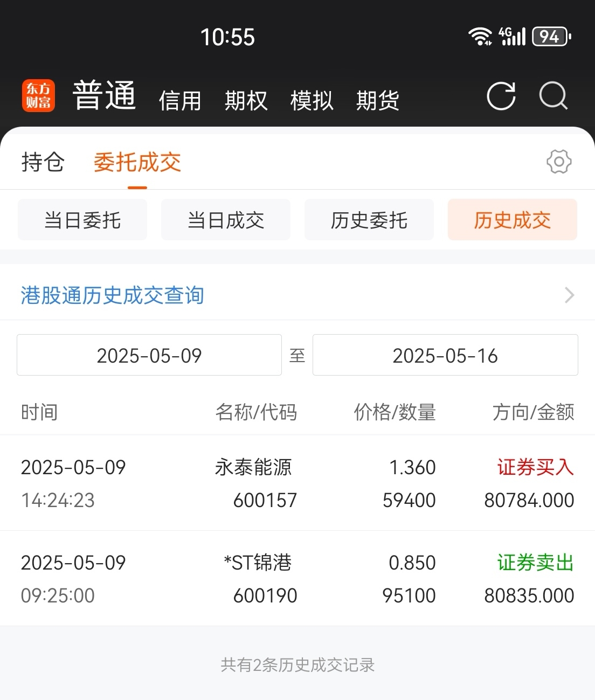595x700 pixels.
Task: Tap stock code 600157
Action: 265,501
